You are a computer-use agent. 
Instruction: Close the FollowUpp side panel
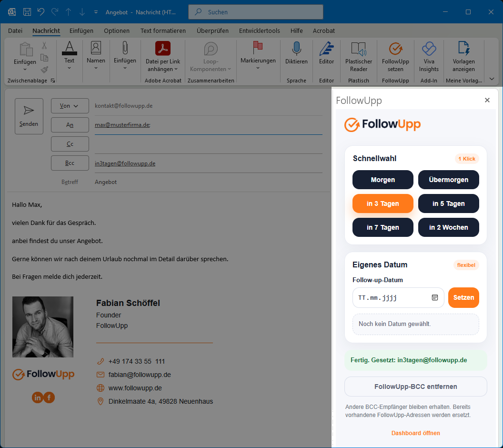click(x=487, y=100)
